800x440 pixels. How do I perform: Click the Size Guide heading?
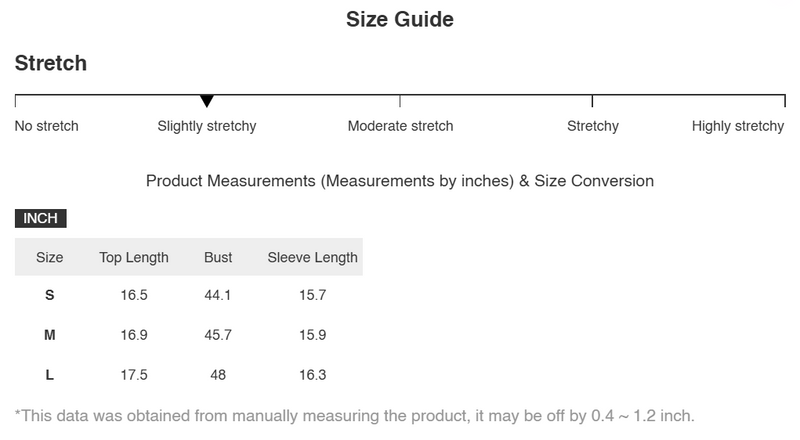tap(400, 19)
